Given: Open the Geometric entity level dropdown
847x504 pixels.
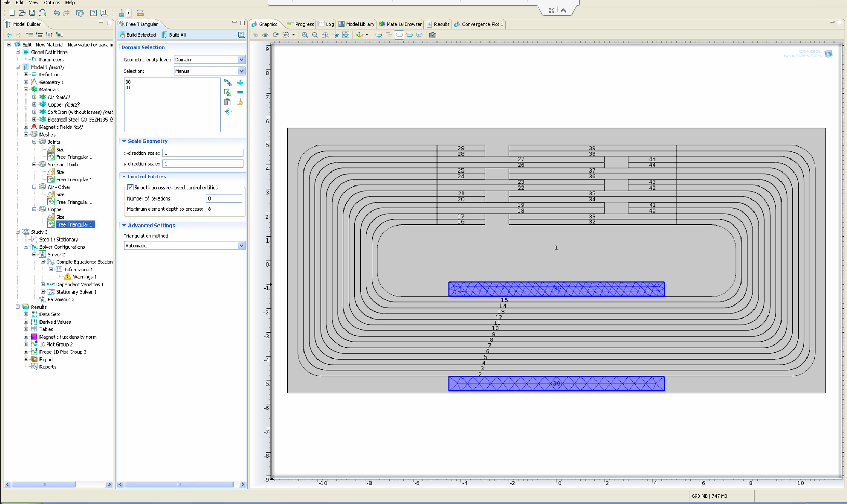Looking at the screenshot, I should tap(241, 60).
